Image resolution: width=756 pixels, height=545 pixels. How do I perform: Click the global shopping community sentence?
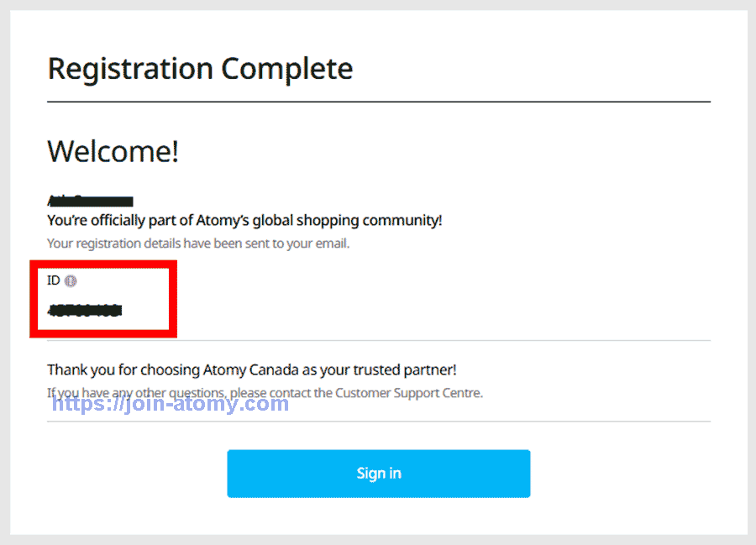click(x=245, y=220)
